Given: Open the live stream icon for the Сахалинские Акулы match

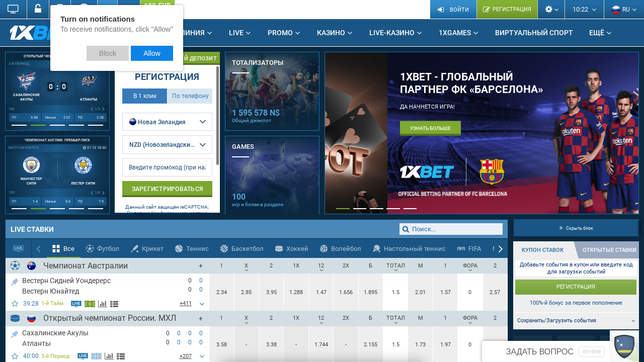Looking at the screenshot, I should 83,356.
